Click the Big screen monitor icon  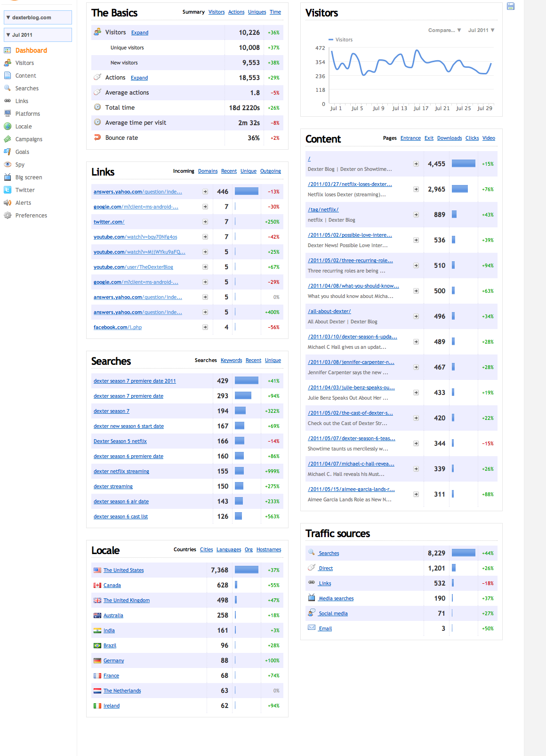tap(8, 177)
